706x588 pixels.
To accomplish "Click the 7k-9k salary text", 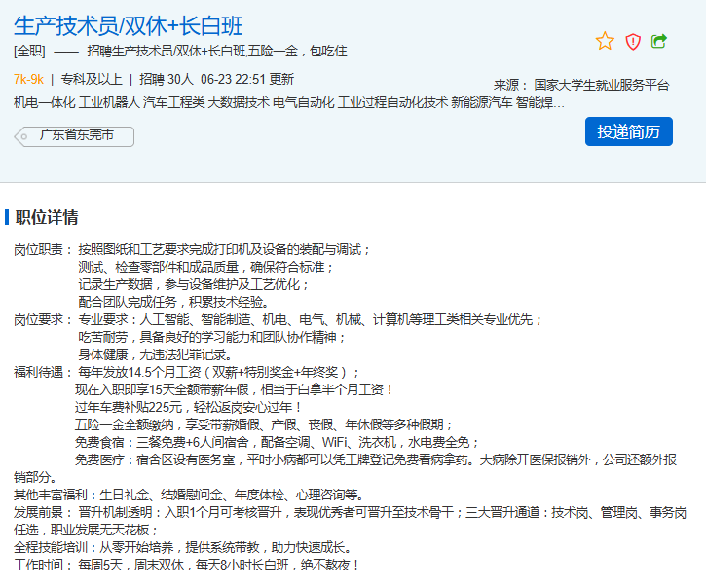I will 28,79.
